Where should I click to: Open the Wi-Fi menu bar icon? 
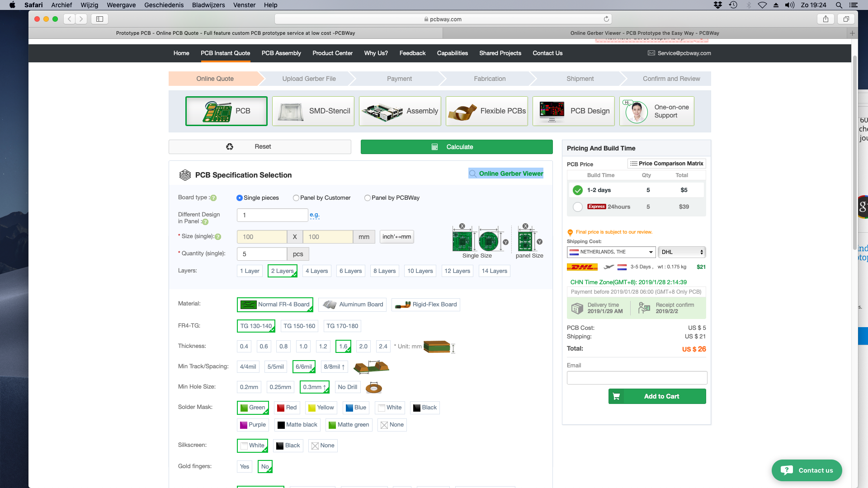[x=762, y=5]
